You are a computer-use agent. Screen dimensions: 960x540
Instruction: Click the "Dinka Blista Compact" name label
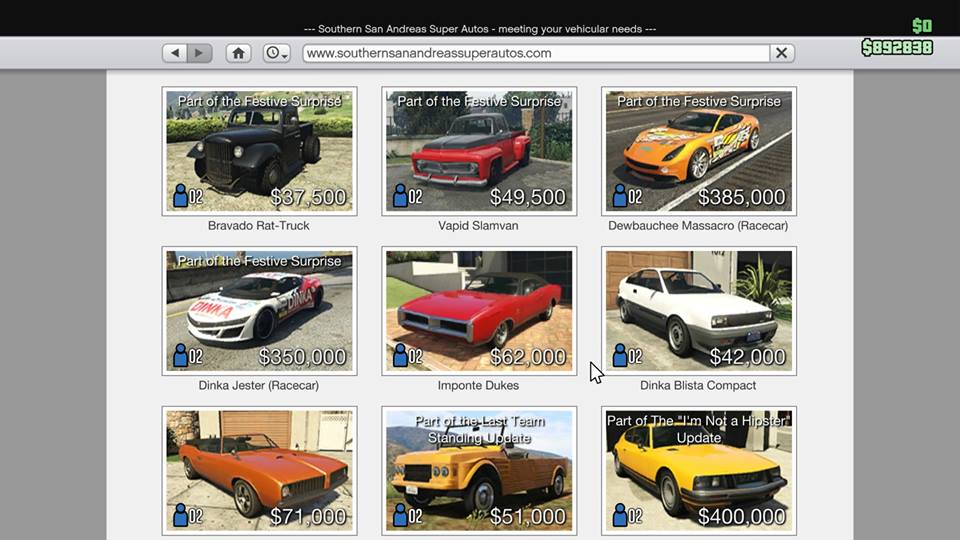(698, 386)
